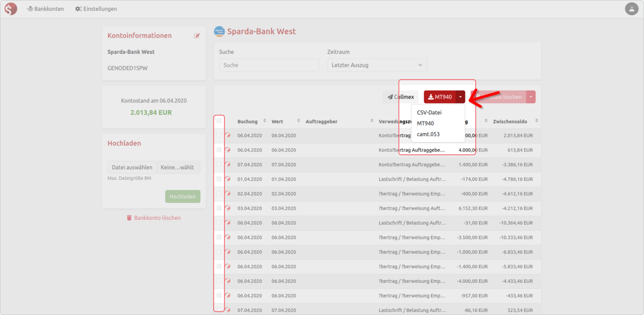Click the red icon on 01.04.2020 row
This screenshot has width=644, height=315.
click(x=228, y=179)
